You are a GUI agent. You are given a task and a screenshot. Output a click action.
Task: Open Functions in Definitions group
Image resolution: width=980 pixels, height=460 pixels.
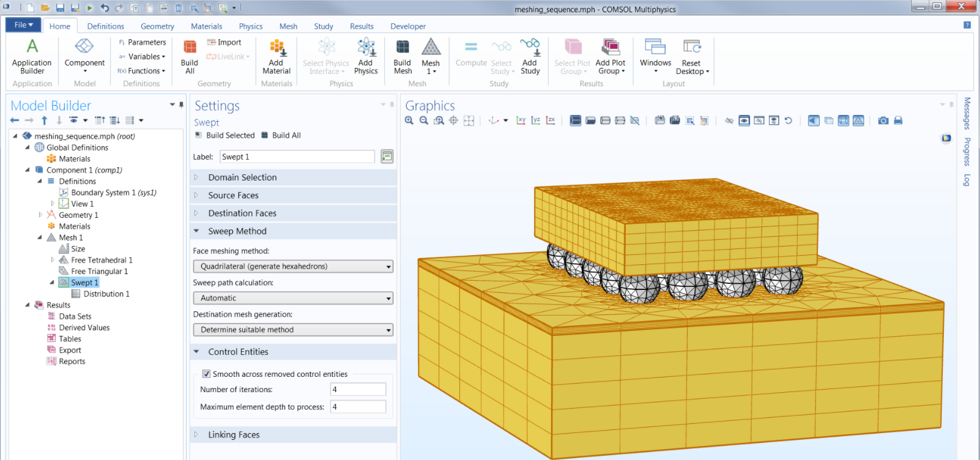click(141, 71)
